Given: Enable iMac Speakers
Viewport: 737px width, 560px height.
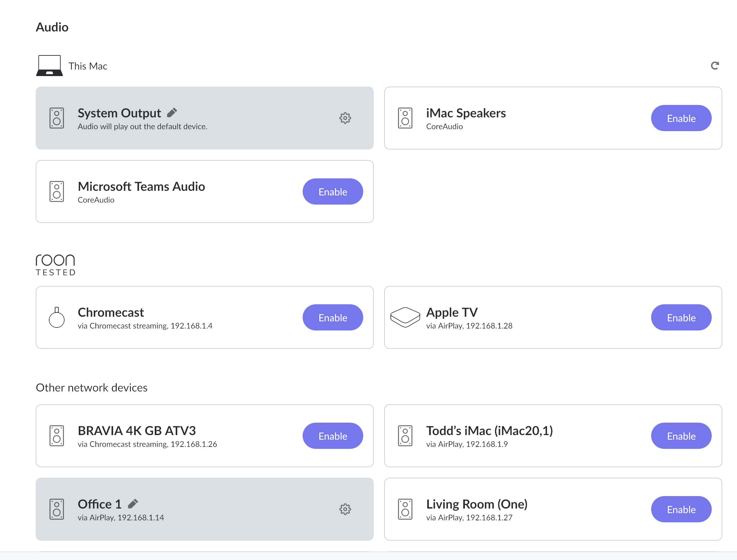Looking at the screenshot, I should click(x=681, y=118).
